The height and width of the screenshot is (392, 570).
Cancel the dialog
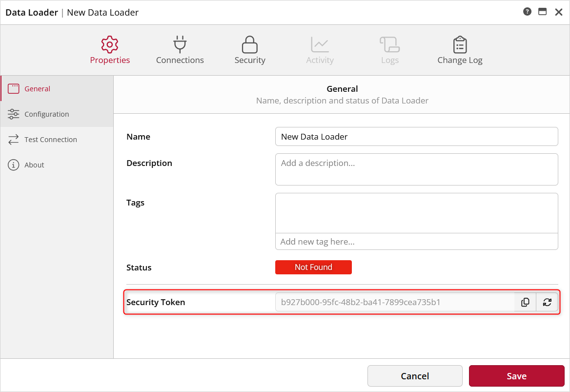(415, 376)
